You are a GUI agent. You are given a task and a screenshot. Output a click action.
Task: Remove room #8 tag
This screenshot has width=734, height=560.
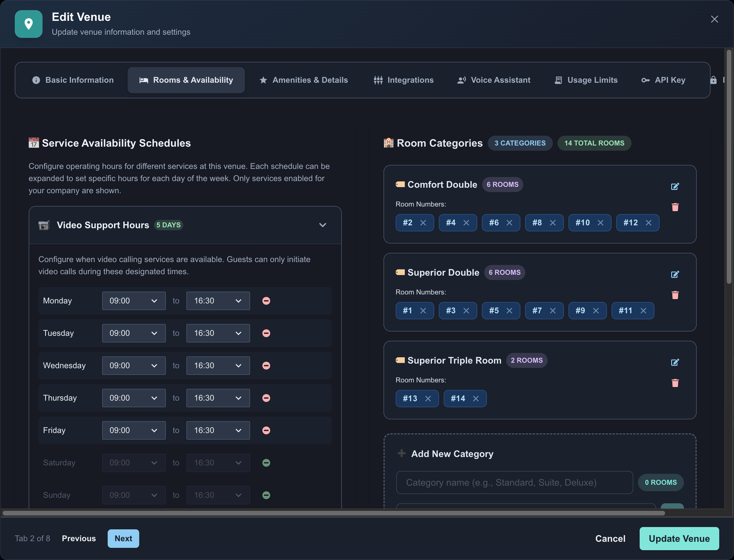click(x=553, y=223)
